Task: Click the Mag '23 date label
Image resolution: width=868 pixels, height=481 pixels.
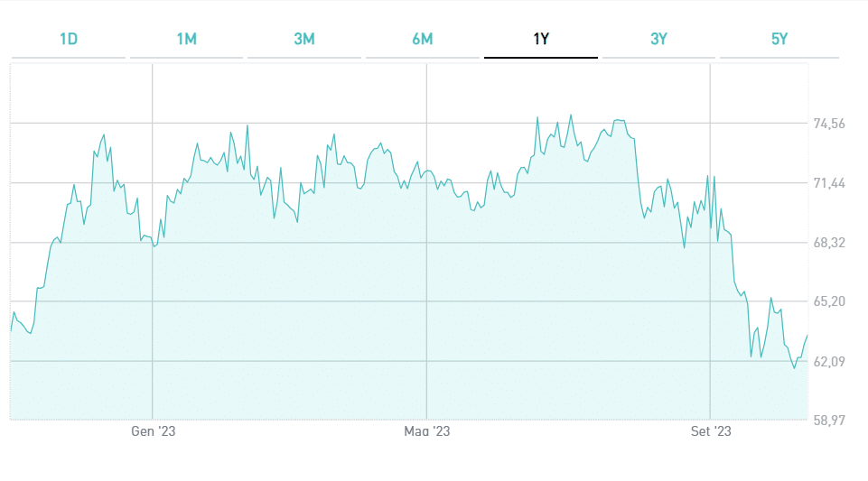Action: pyautogui.click(x=426, y=431)
